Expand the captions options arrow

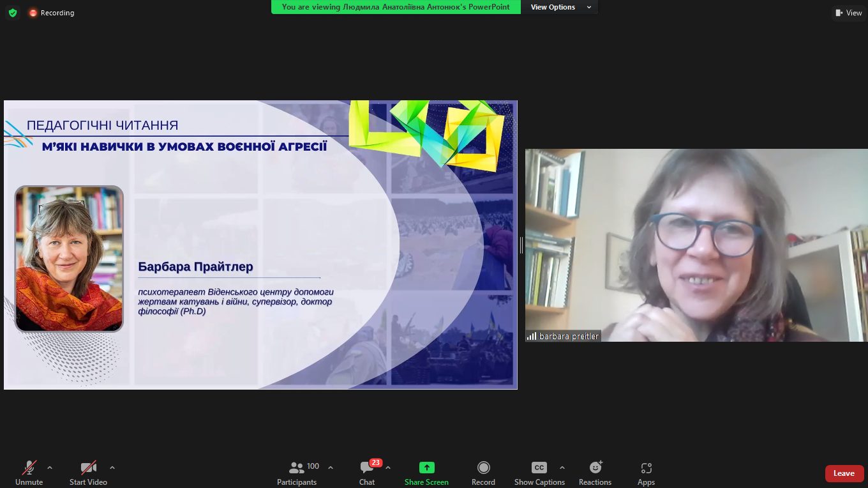coord(562,468)
